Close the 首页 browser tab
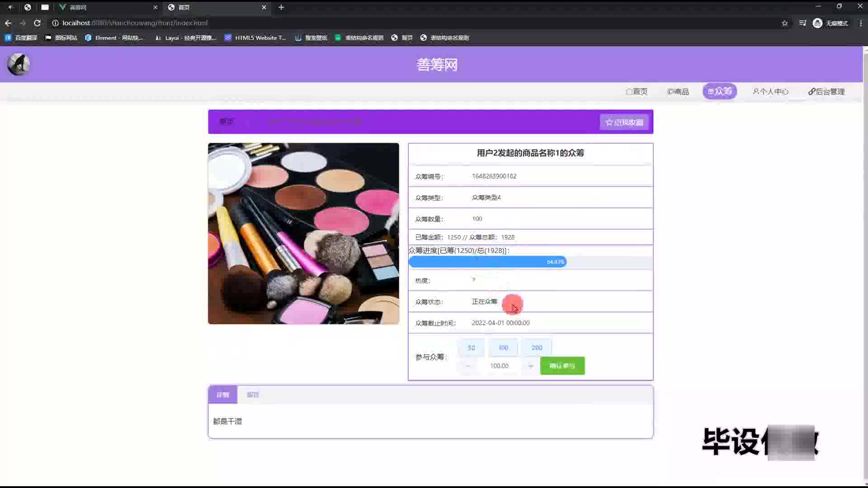868x488 pixels. point(264,7)
